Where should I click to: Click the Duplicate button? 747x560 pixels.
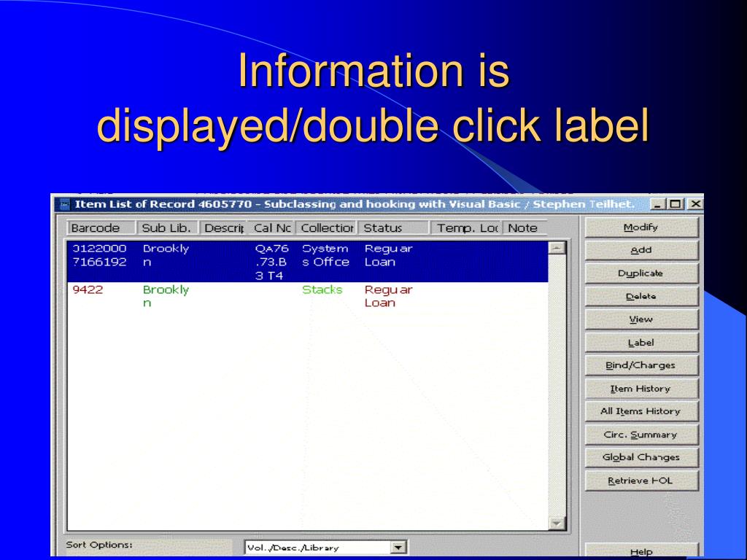point(640,273)
